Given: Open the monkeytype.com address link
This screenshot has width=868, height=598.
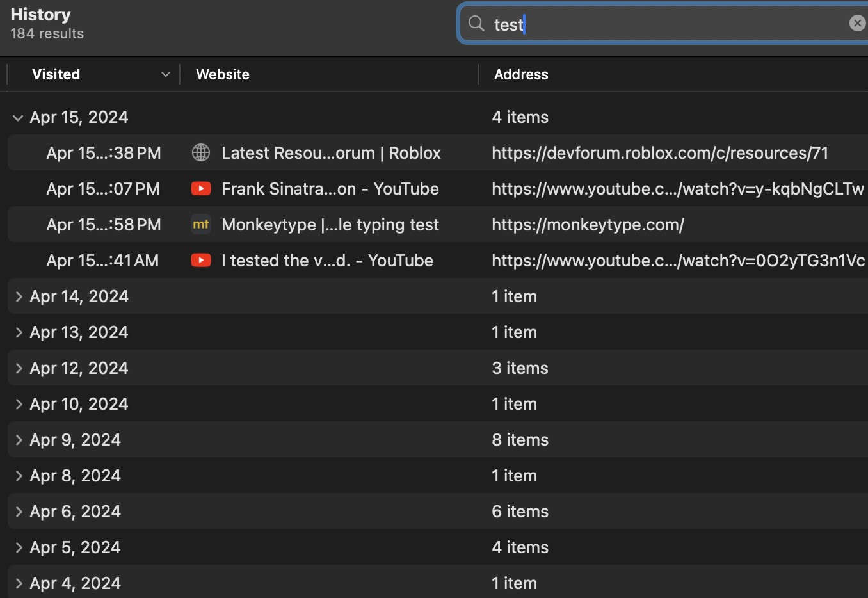Looking at the screenshot, I should [588, 225].
